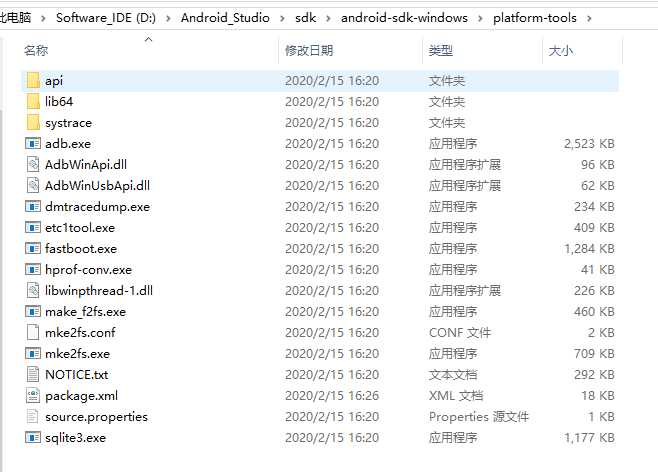Click the NOTICE.txt document icon

point(33,374)
